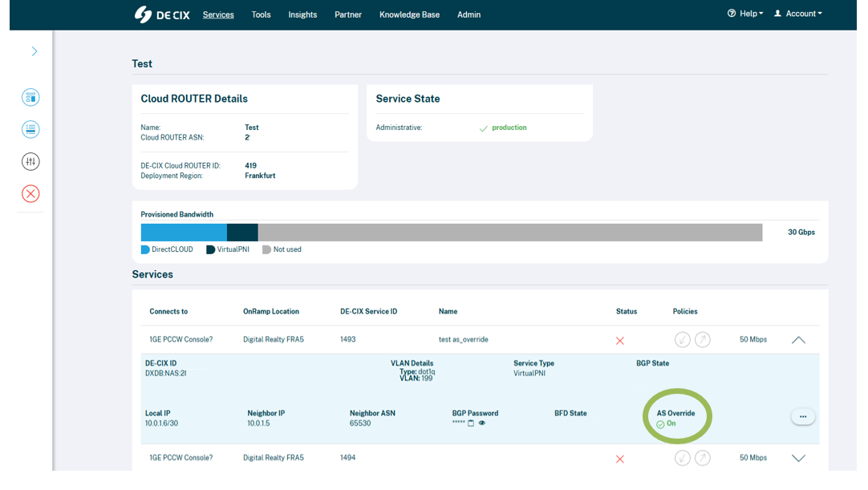Expand the service 1494 row

coord(798,458)
